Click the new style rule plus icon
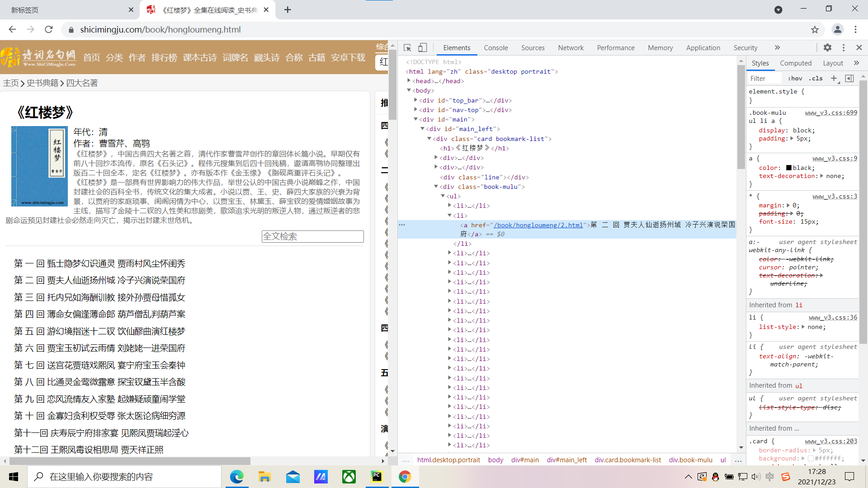 (x=834, y=78)
